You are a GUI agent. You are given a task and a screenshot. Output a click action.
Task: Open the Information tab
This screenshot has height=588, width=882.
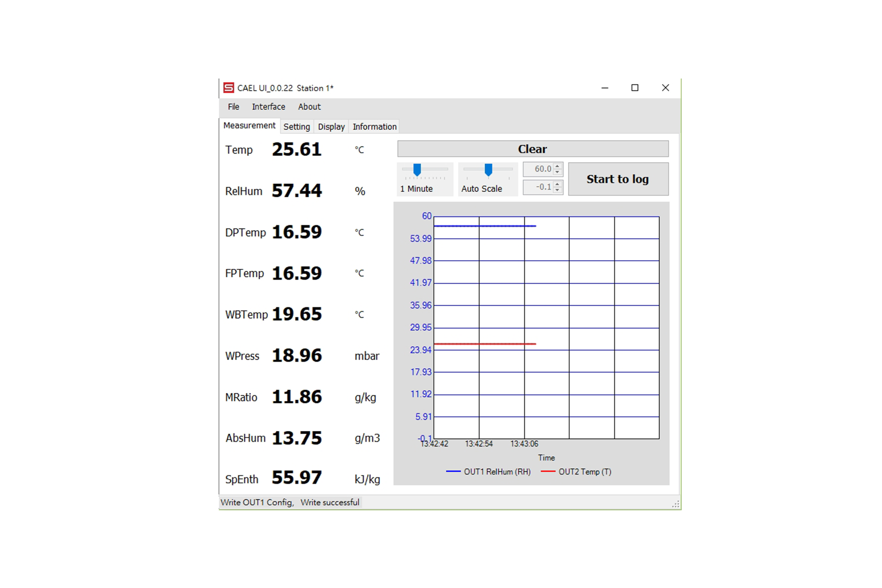pyautogui.click(x=374, y=127)
